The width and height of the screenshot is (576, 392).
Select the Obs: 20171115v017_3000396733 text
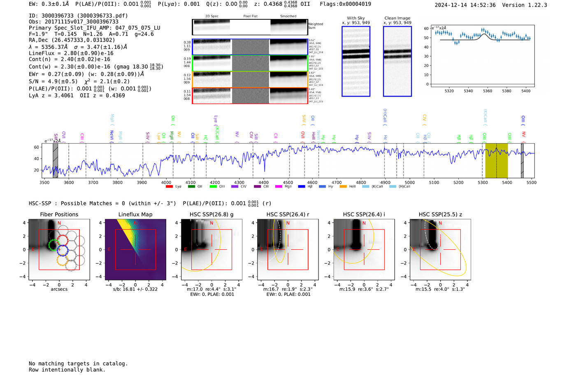[74, 22]
